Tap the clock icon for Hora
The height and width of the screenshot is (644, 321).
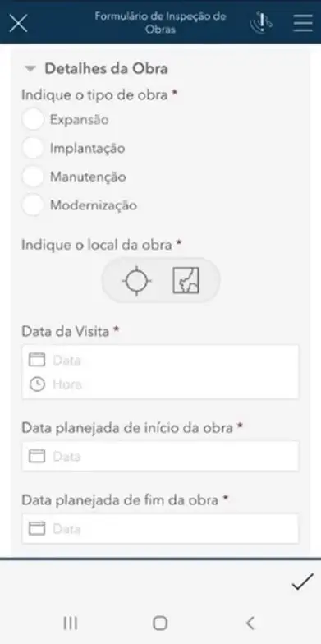[x=37, y=384]
